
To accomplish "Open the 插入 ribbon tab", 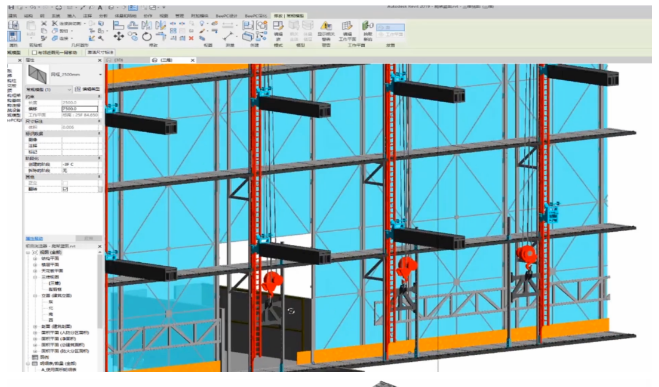I will point(71,16).
